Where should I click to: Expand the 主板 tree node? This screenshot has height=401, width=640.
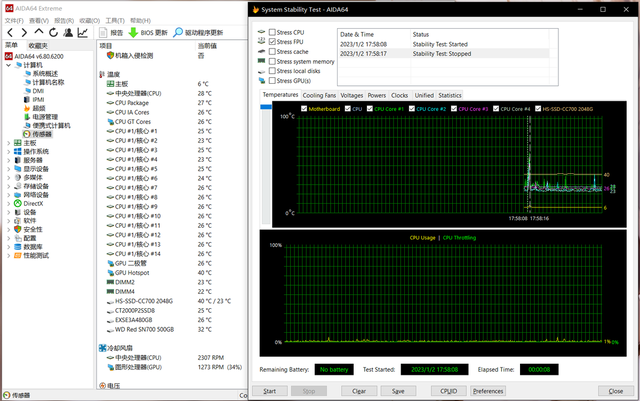[9, 143]
